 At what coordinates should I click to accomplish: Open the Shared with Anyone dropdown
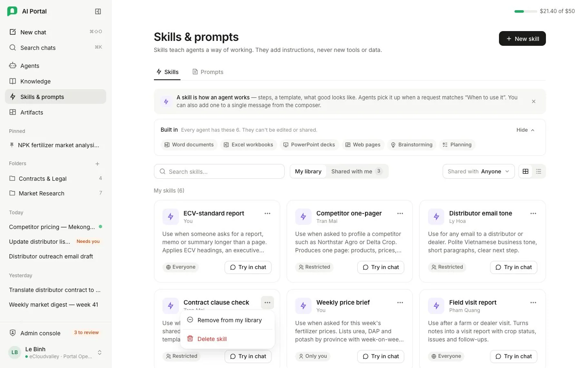[479, 171]
